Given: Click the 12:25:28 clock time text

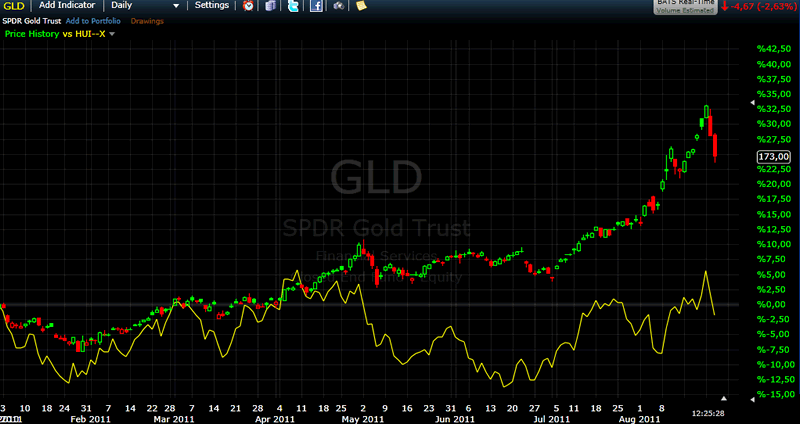Looking at the screenshot, I should (x=708, y=413).
